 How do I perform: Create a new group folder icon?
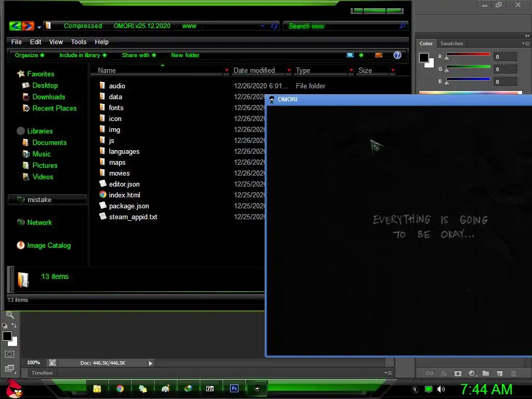[x=486, y=373]
